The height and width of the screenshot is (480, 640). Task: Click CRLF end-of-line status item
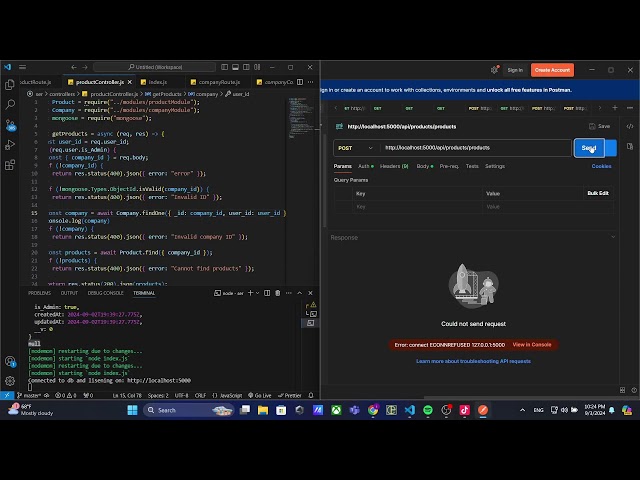(200, 395)
